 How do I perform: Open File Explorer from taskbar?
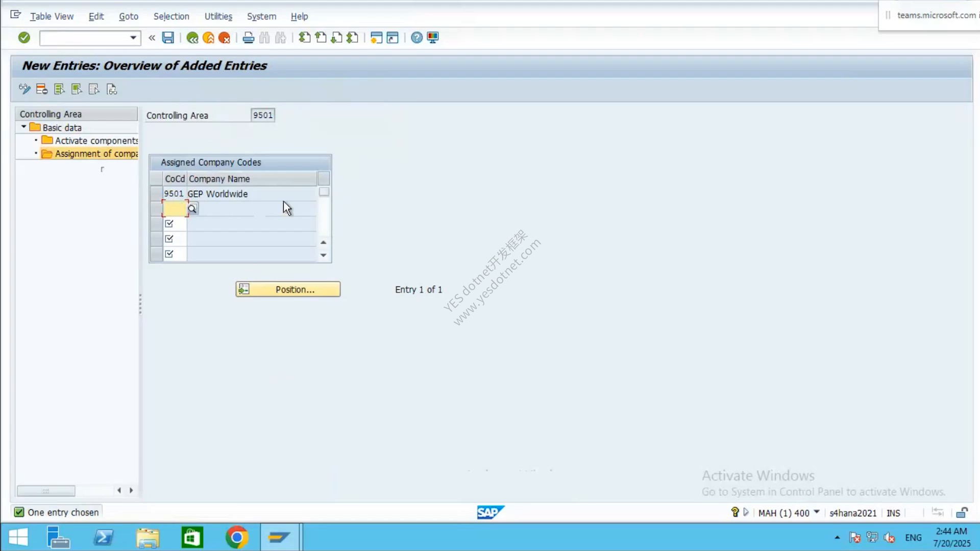point(148,538)
